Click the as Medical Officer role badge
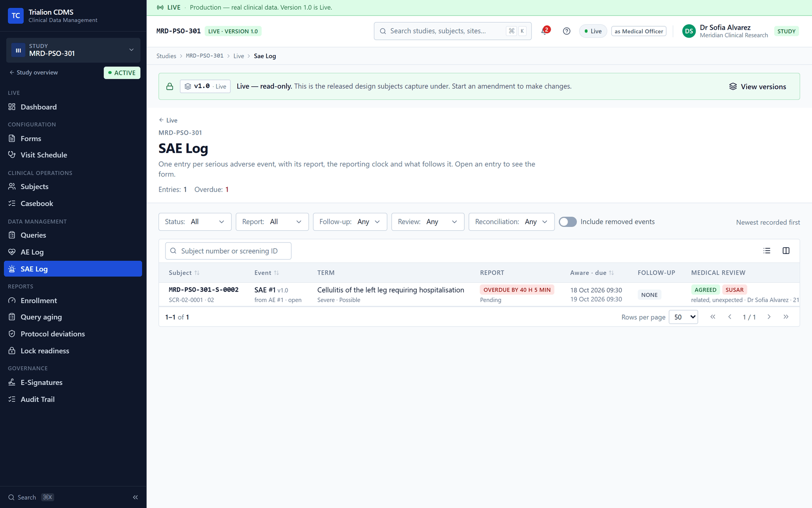 (x=639, y=31)
